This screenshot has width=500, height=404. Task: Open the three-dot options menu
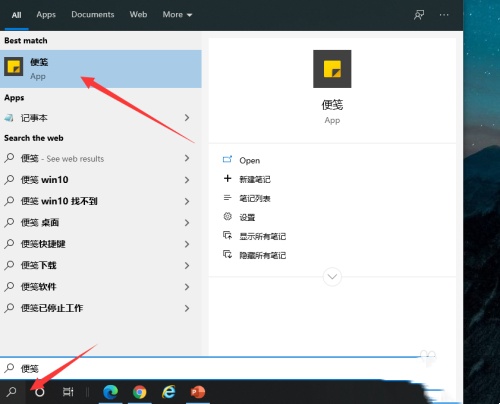click(x=444, y=15)
